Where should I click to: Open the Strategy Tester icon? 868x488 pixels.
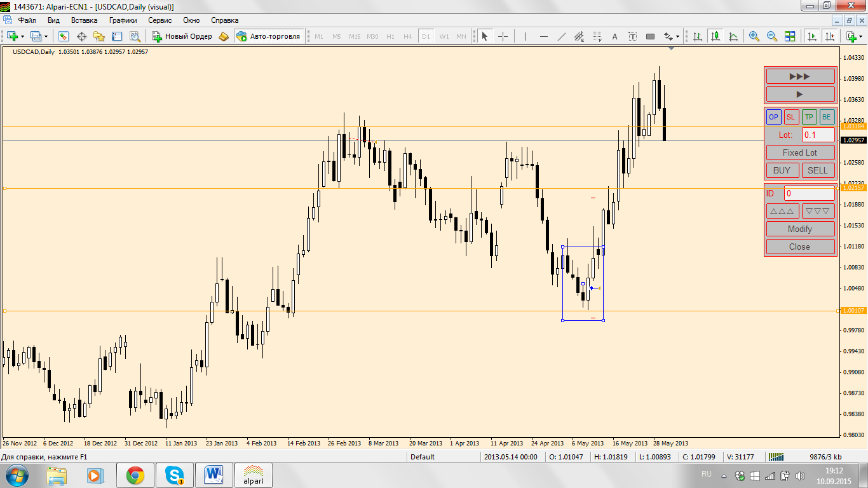tap(135, 36)
